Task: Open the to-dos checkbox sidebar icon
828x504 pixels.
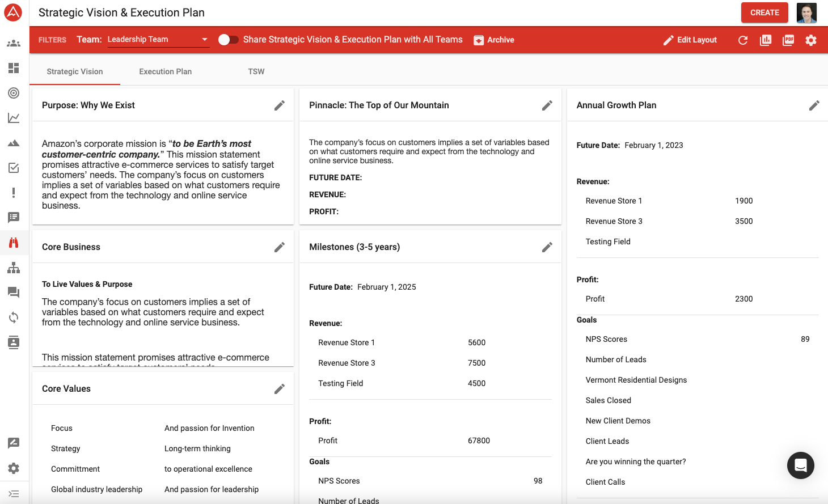Action: (14, 168)
